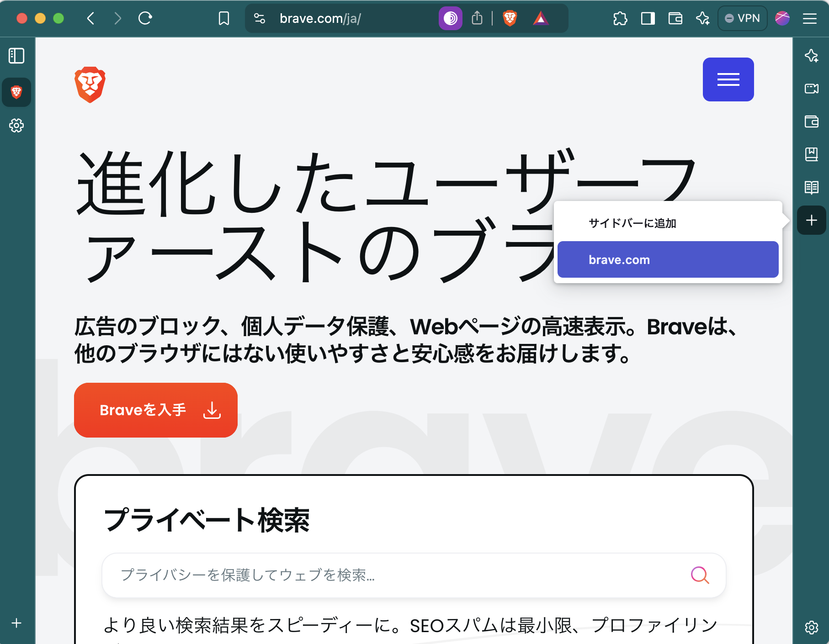Open Brave Rewards triangle icon
This screenshot has height=644, width=829.
coord(541,18)
